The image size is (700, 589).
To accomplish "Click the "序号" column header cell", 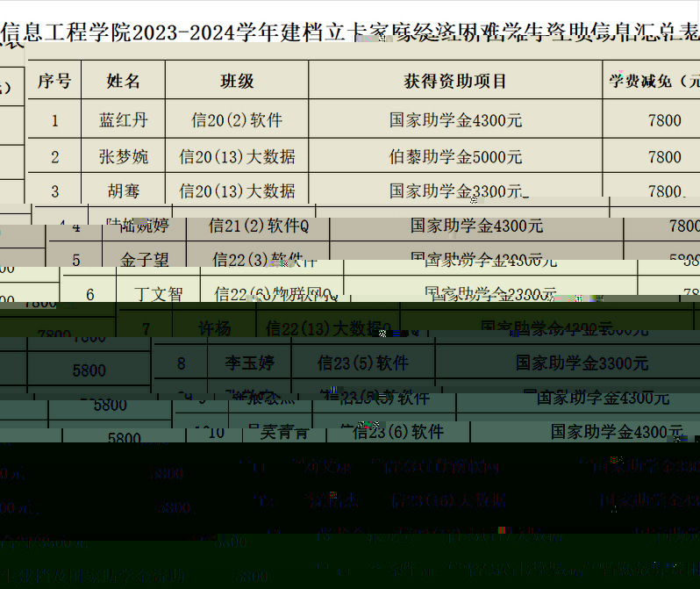I will [x=54, y=82].
